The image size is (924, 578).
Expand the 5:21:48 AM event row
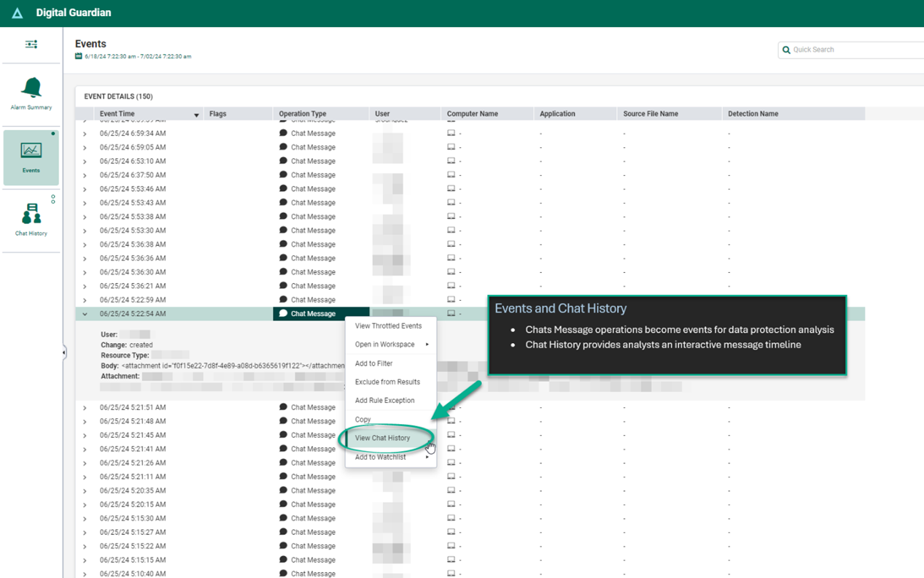click(x=85, y=422)
